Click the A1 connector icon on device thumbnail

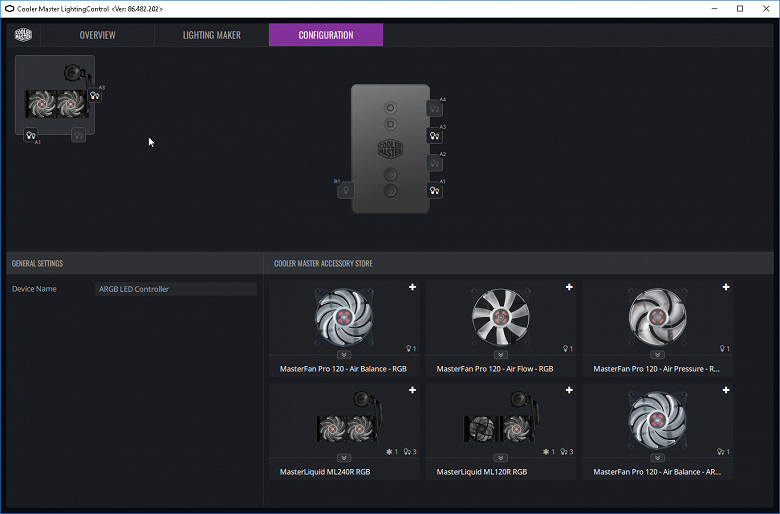click(31, 135)
